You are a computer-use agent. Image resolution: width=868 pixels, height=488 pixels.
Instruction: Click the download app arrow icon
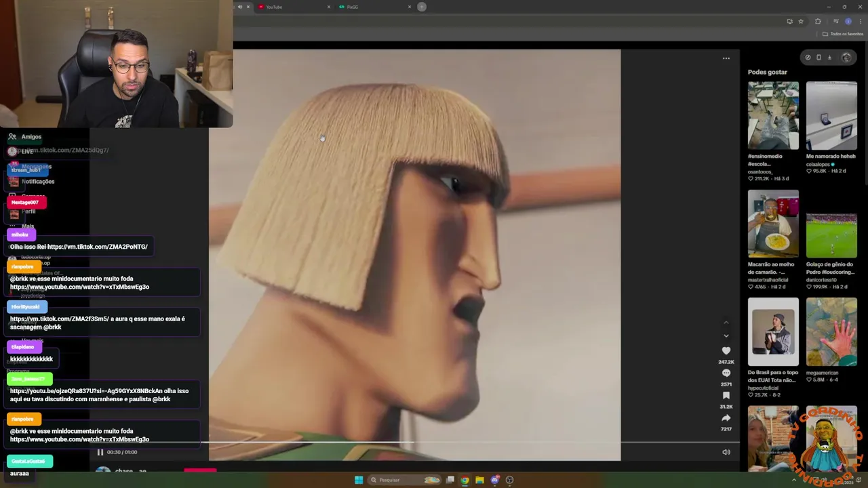click(x=829, y=58)
